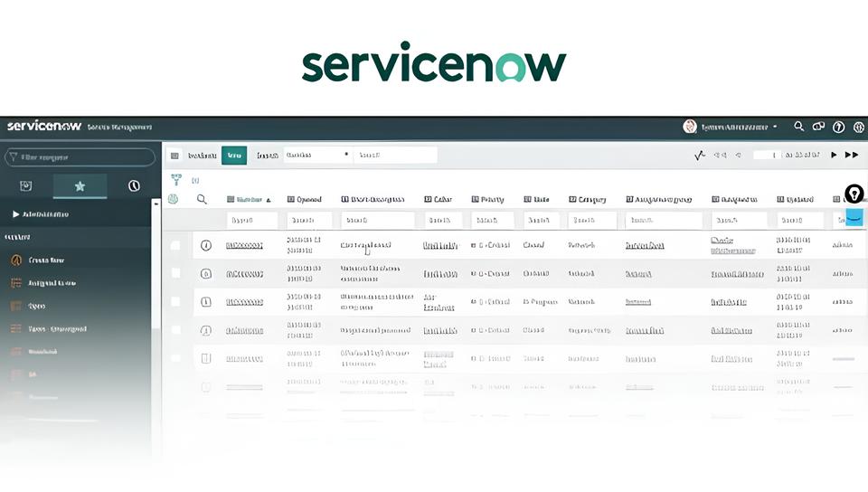Open the Connect chat icon in header

tap(818, 127)
